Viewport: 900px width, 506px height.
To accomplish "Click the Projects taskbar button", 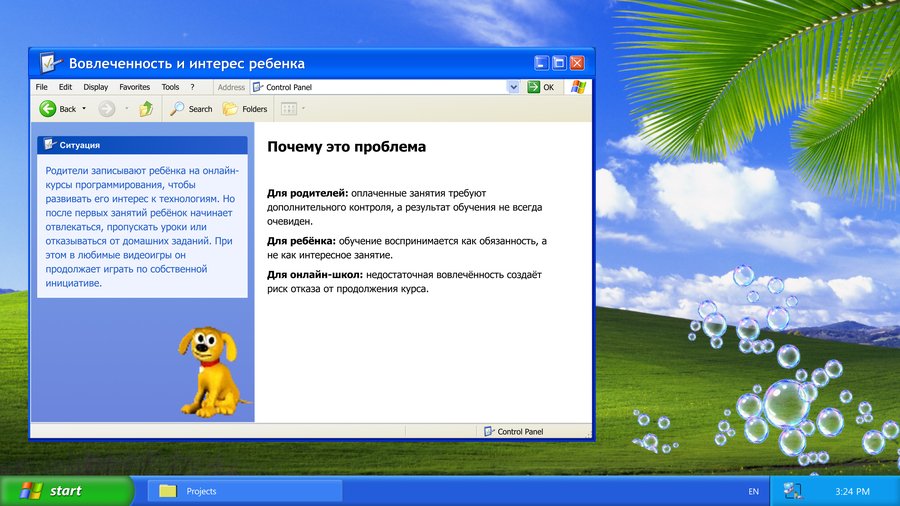I will click(245, 491).
